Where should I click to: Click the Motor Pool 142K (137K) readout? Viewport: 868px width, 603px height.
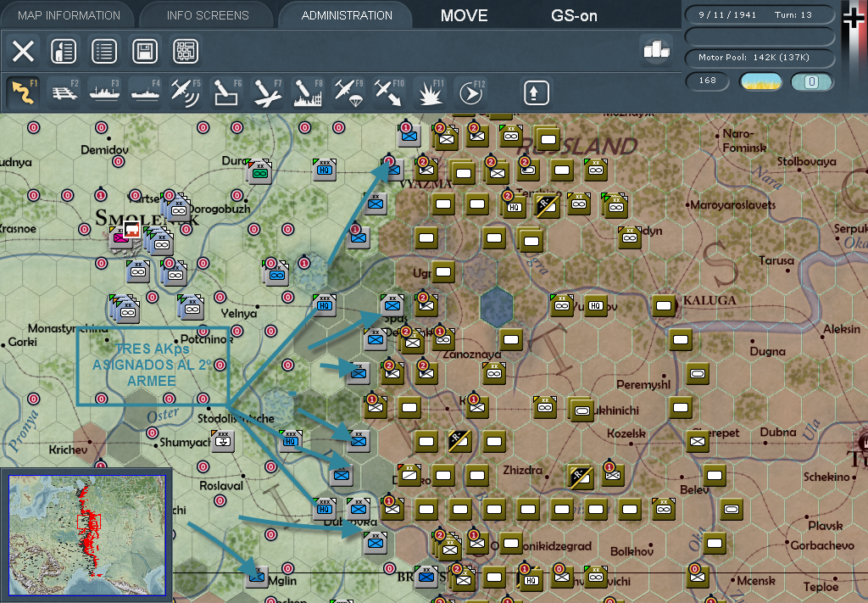(759, 58)
